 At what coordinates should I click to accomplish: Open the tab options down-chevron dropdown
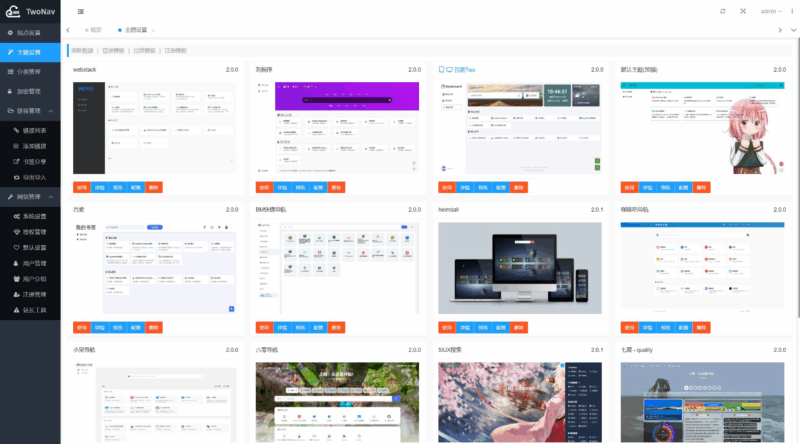coord(793,30)
